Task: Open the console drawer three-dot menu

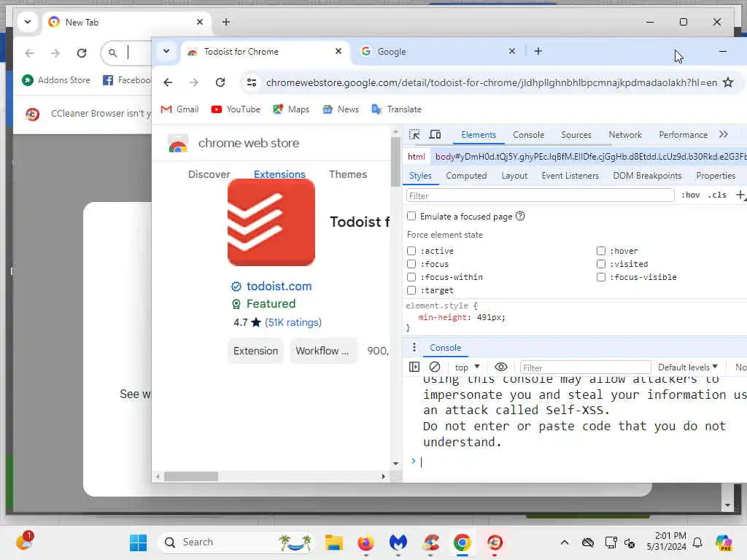Action: [414, 348]
